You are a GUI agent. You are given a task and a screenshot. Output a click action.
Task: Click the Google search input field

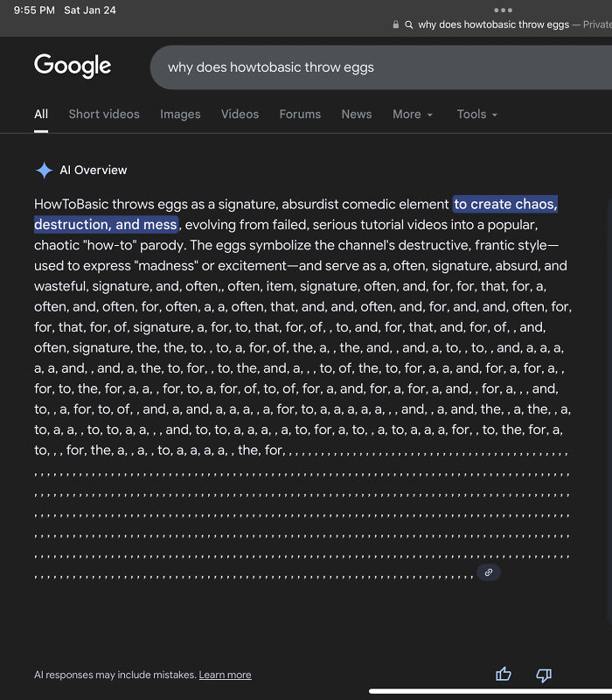[x=381, y=67]
